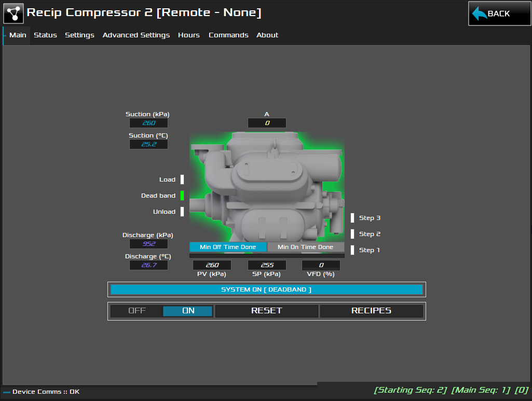Click the Recip Compressor 2 title
The image size is (532, 401).
(x=144, y=12)
